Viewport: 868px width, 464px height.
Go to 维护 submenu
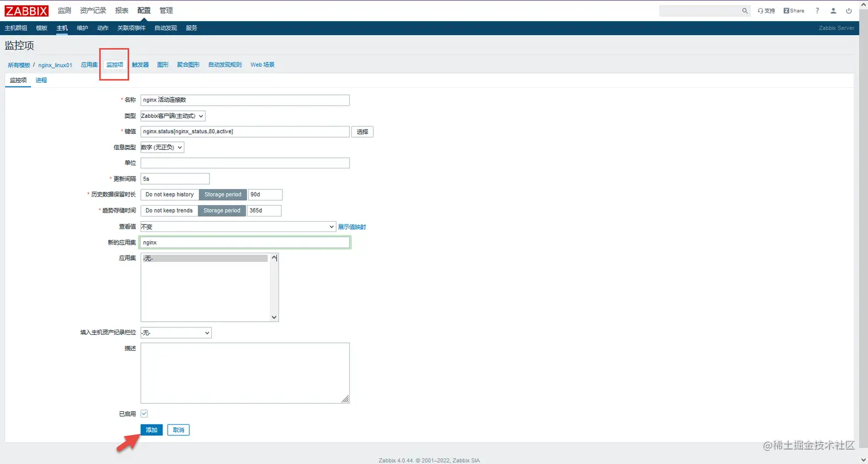pos(82,28)
